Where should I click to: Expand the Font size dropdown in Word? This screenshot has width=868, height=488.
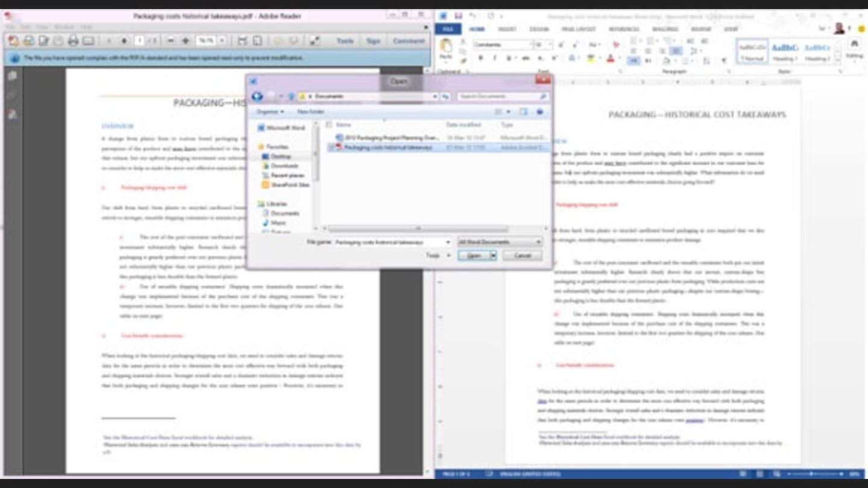549,45
